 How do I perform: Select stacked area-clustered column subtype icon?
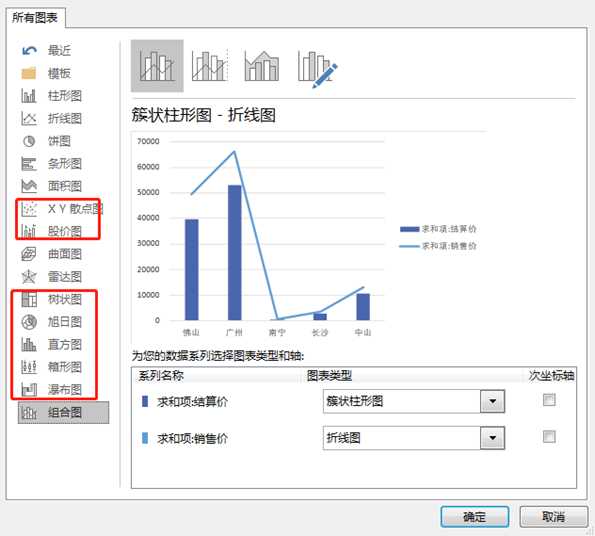(x=262, y=66)
